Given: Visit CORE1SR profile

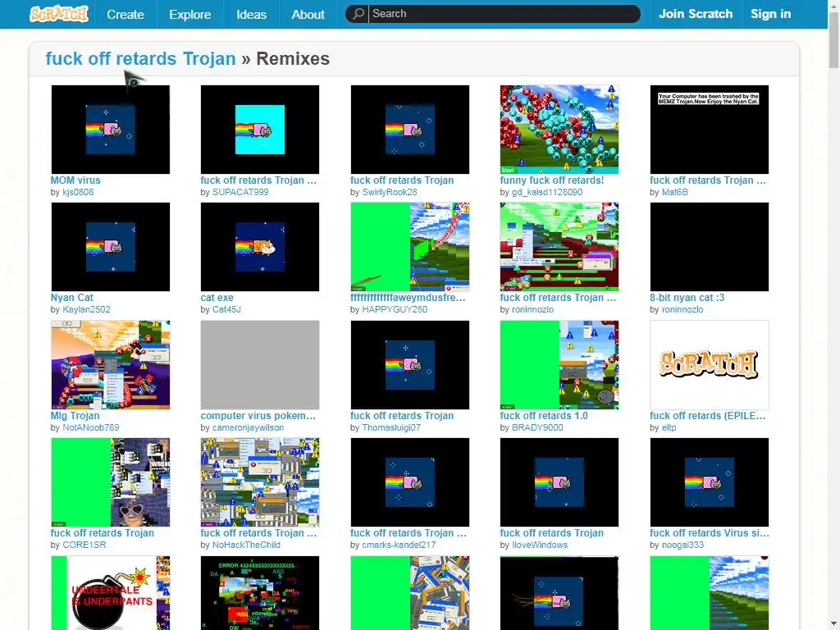Looking at the screenshot, I should [84, 545].
